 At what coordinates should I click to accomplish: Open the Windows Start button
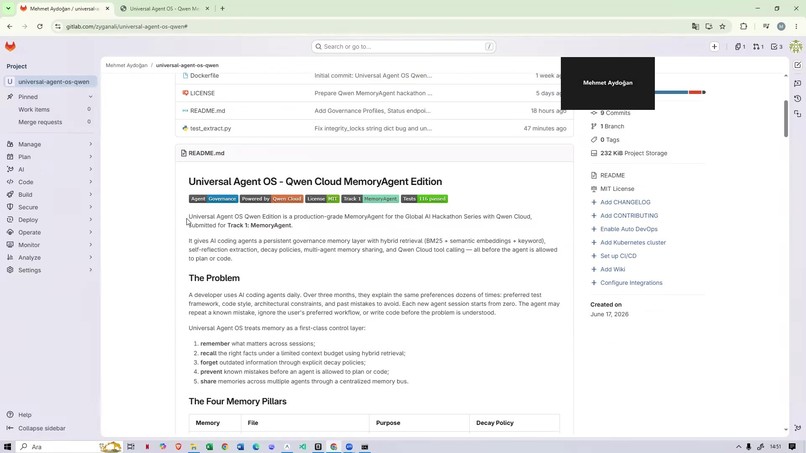click(x=7, y=447)
